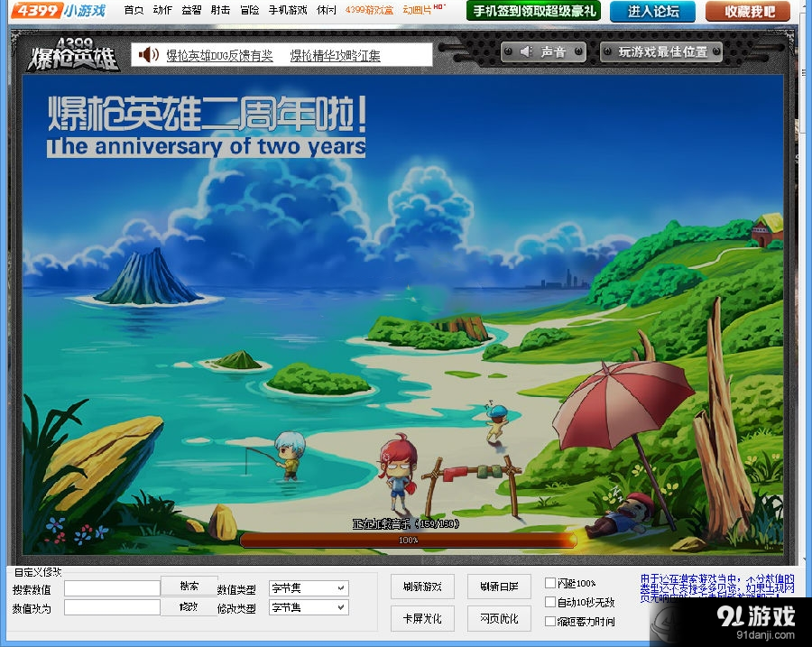Click the 卡屏优化 button
The width and height of the screenshot is (812, 647).
click(422, 618)
